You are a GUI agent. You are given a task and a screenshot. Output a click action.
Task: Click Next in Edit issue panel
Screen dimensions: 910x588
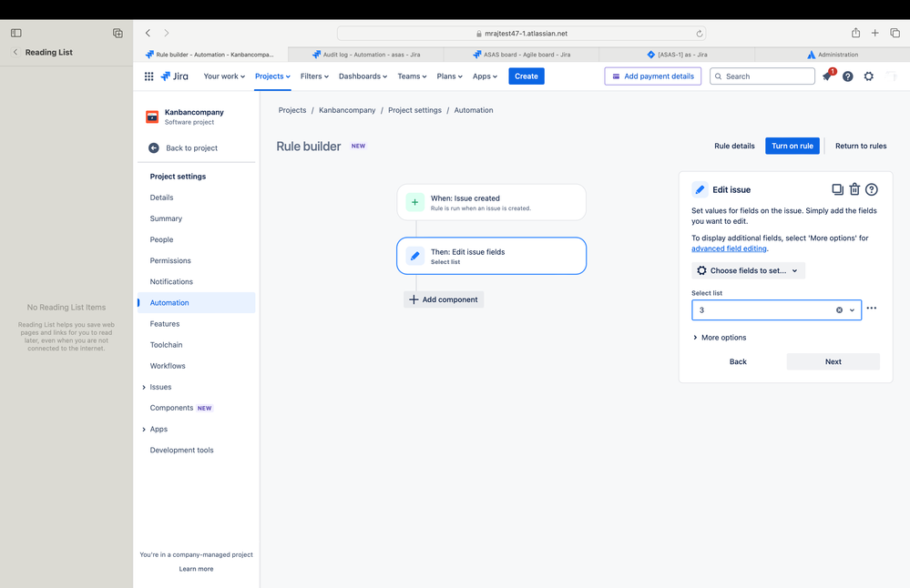pyautogui.click(x=833, y=362)
